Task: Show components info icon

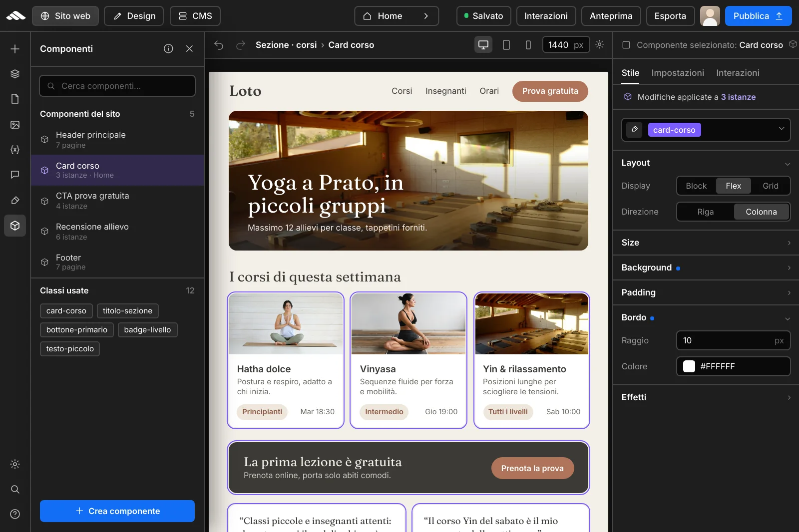Action: pos(168,48)
